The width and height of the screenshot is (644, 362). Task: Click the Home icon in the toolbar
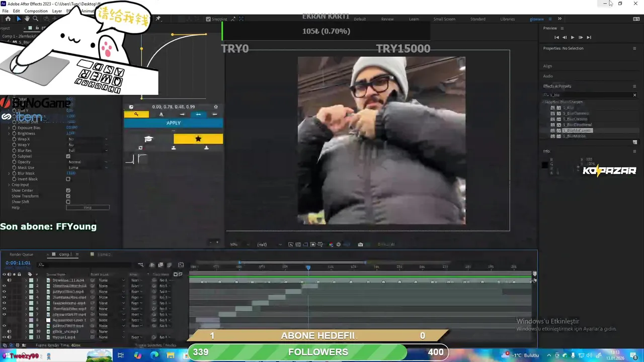point(8,19)
